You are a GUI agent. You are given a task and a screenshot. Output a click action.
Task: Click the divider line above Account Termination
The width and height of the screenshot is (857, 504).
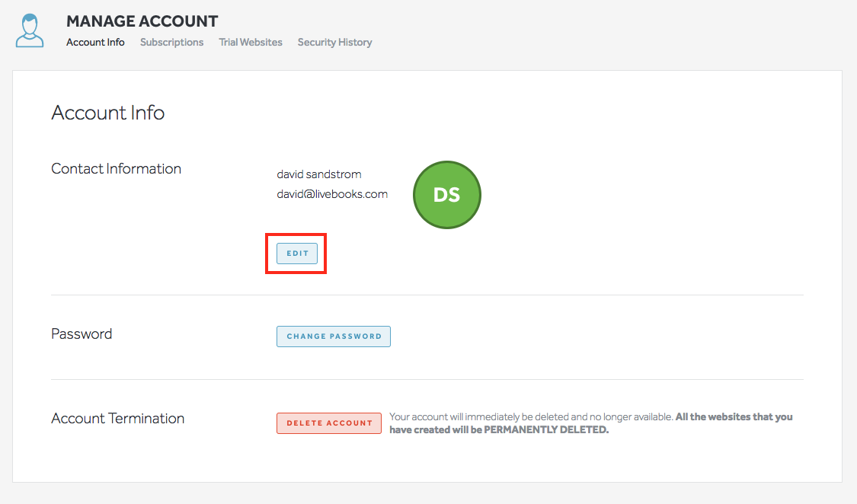point(427,380)
